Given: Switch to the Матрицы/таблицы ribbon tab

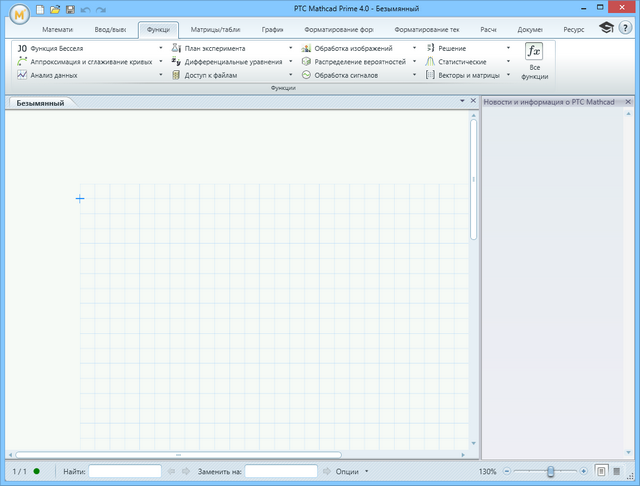Looking at the screenshot, I should [215, 30].
